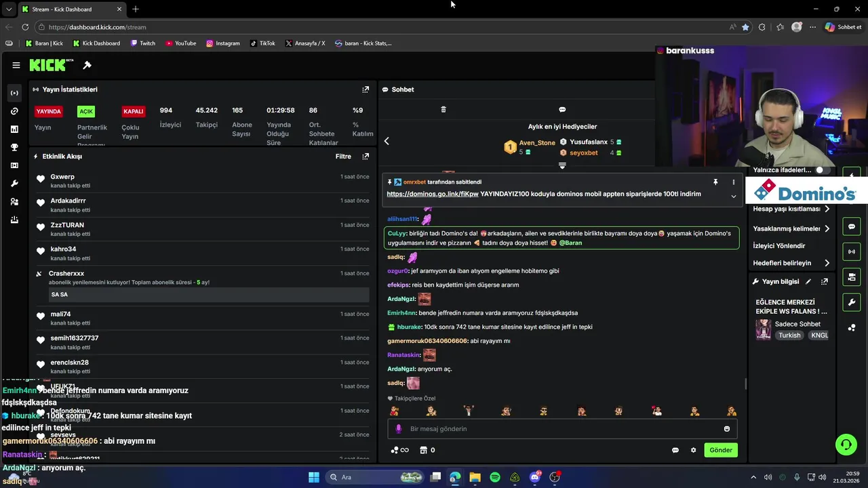Unpin the pinned omrxbet message

pyautogui.click(x=715, y=182)
